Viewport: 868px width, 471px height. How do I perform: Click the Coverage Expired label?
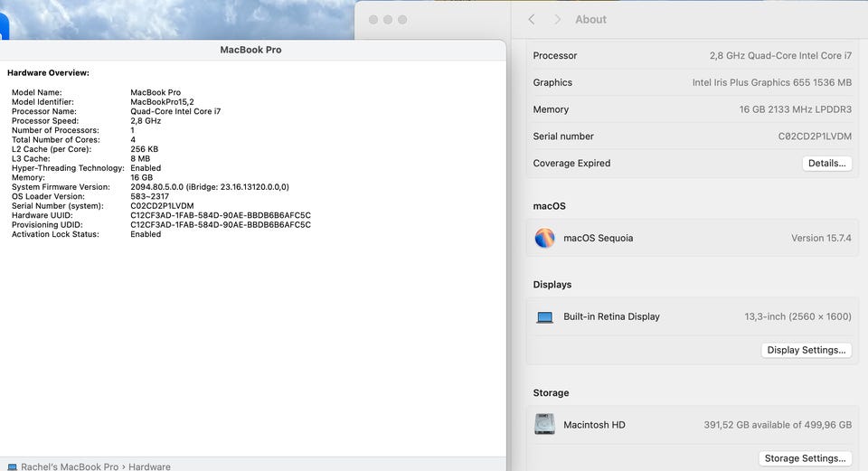571,164
